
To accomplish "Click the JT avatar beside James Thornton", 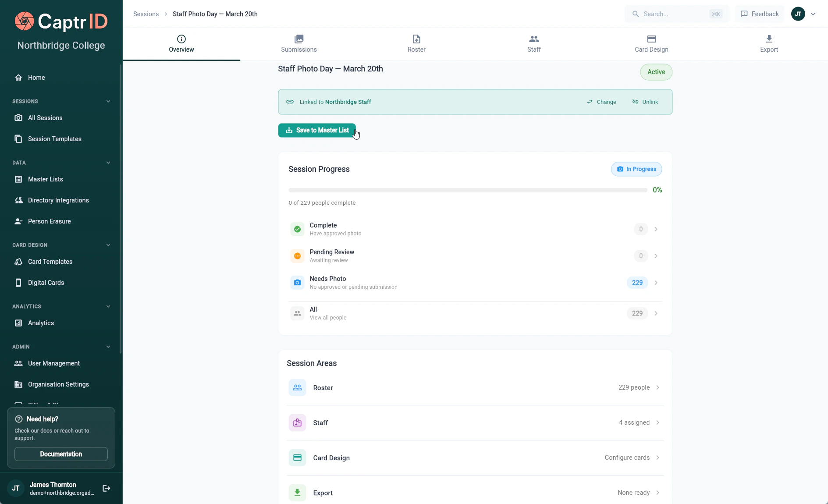I will pos(16,488).
